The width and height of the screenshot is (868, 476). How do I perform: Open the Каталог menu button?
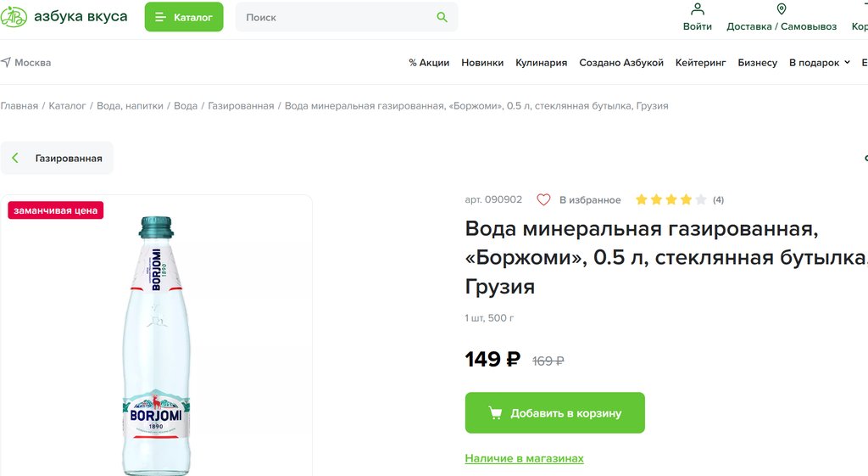tap(184, 17)
